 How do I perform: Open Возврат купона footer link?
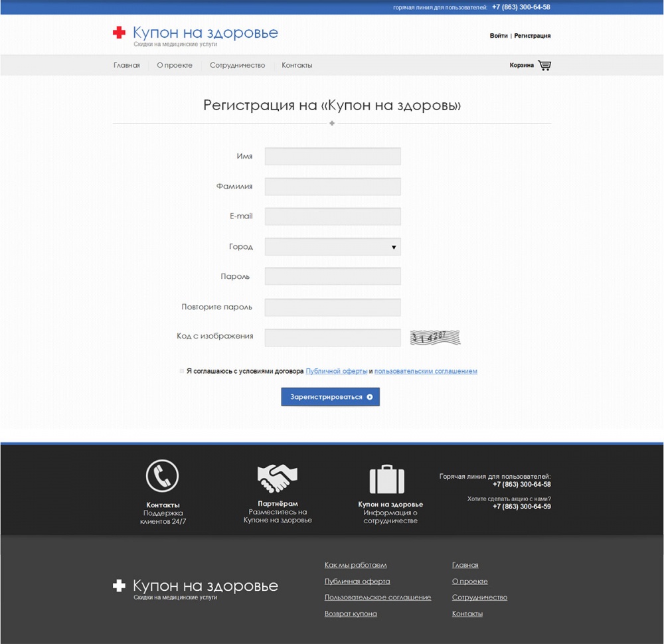[351, 613]
